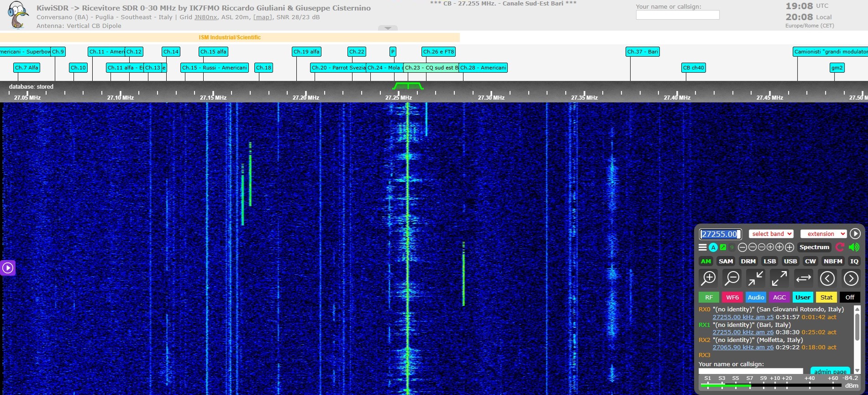Click the zoom out magnifier icon
The image size is (868, 395).
(732, 278)
